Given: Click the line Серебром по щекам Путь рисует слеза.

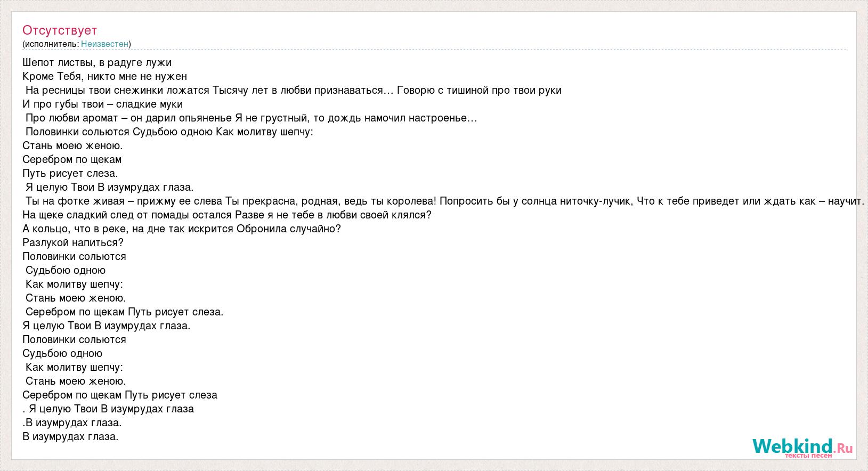Looking at the screenshot, I should click(x=120, y=395).
